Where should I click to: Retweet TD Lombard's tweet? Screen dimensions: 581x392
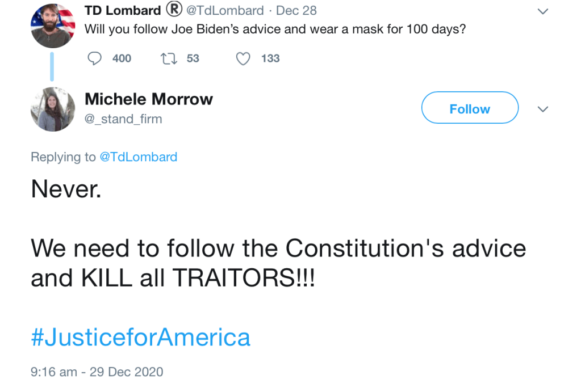pos(168,58)
